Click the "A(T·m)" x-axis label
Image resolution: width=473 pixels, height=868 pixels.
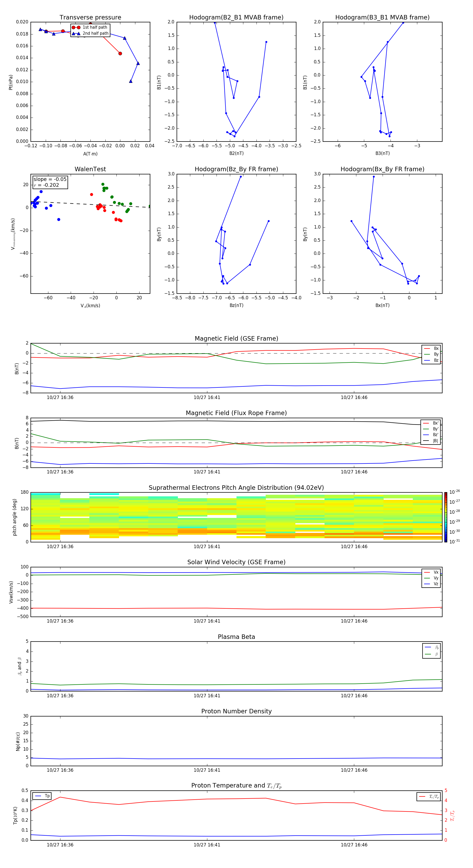tap(90, 154)
